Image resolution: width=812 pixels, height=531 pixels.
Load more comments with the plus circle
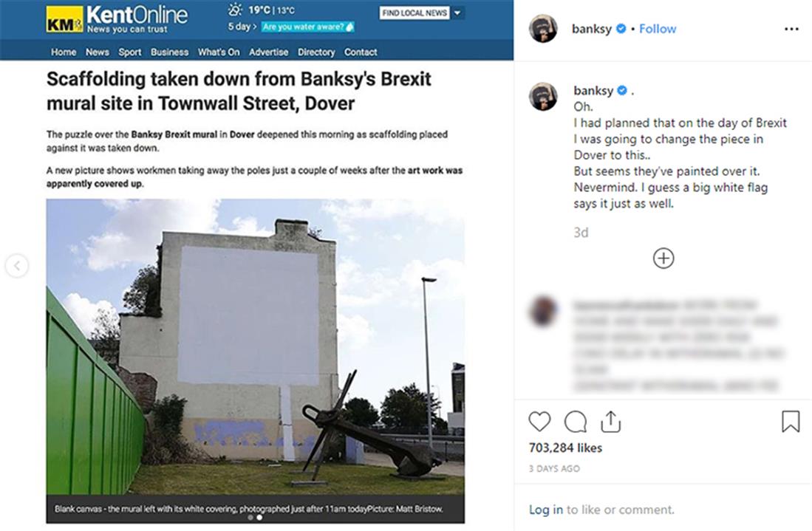pos(663,258)
